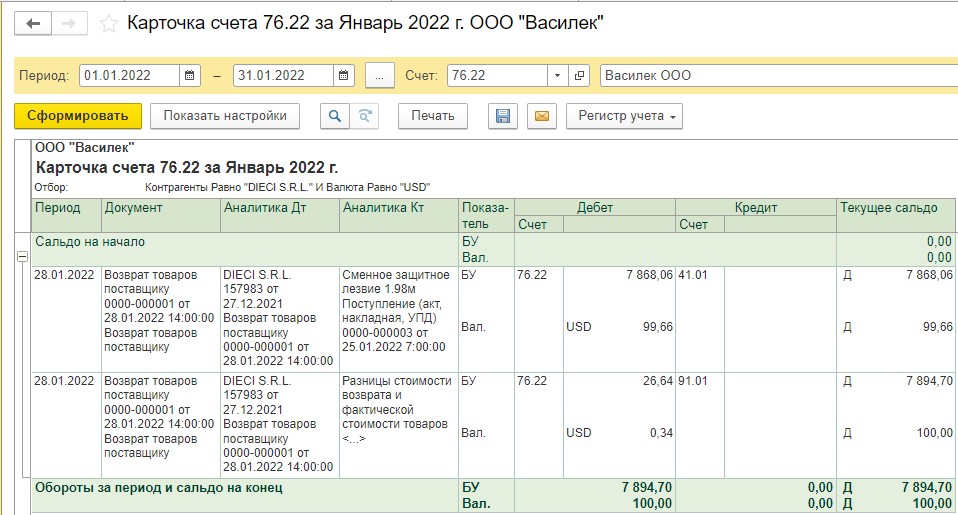Open calendar for period start date
This screenshot has height=515, width=958.
click(190, 76)
